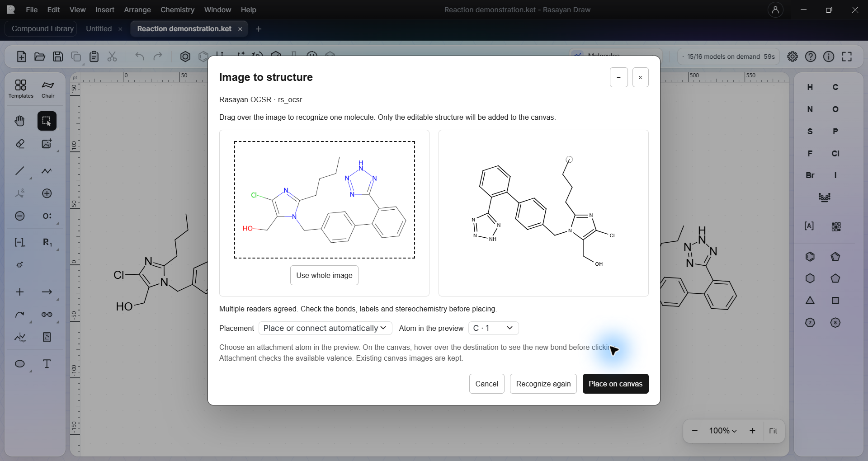Viewport: 868px width, 461px height.
Task: Open the 100% zoom level dropdown
Action: [723, 431]
